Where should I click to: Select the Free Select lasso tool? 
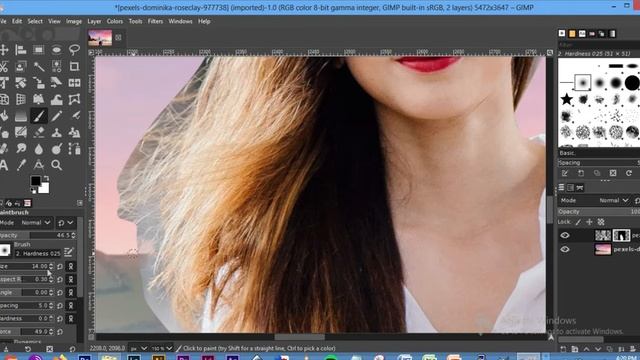click(x=74, y=50)
